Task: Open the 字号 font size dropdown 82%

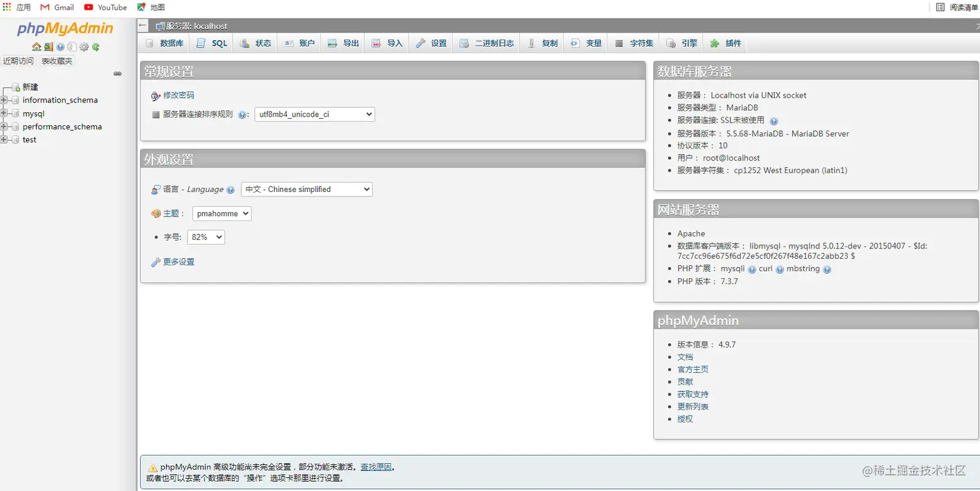Action: (x=205, y=237)
